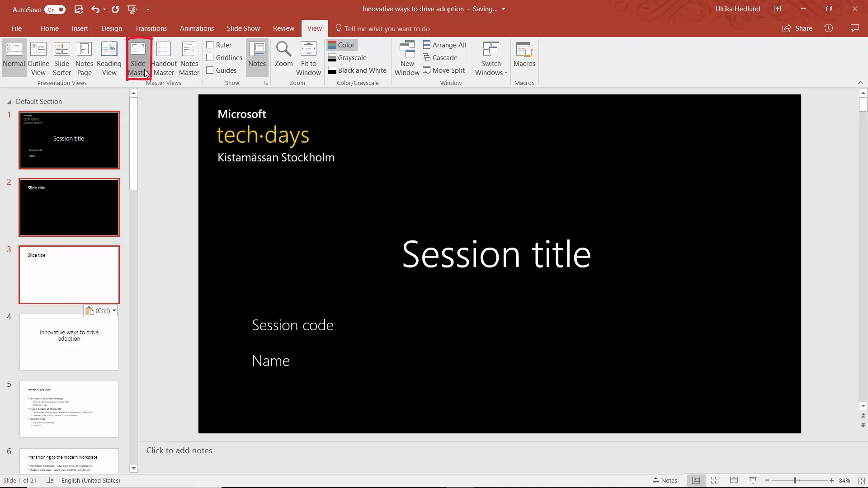Screen dimensions: 868x488
Task: Select Grayscale display mode
Action: pyautogui.click(x=348, y=57)
